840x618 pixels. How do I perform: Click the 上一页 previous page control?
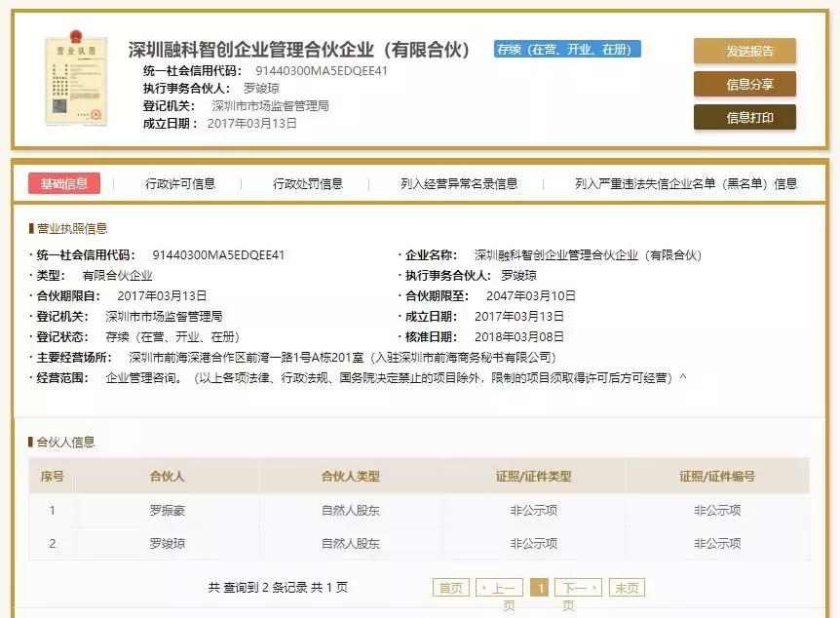coord(499,587)
